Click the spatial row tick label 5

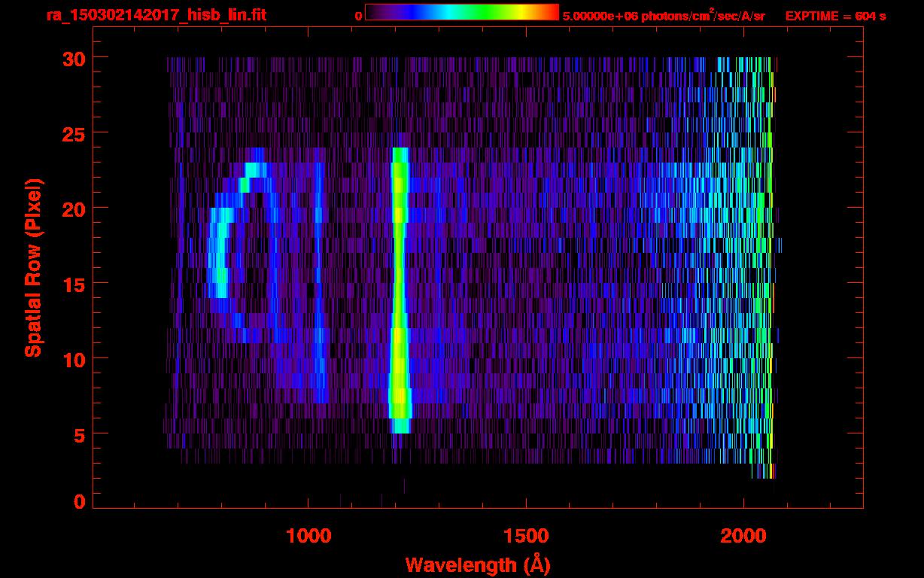80,434
